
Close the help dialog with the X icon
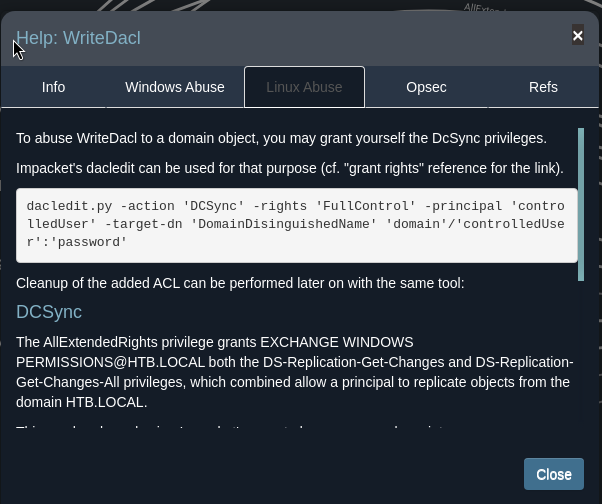coord(577,36)
